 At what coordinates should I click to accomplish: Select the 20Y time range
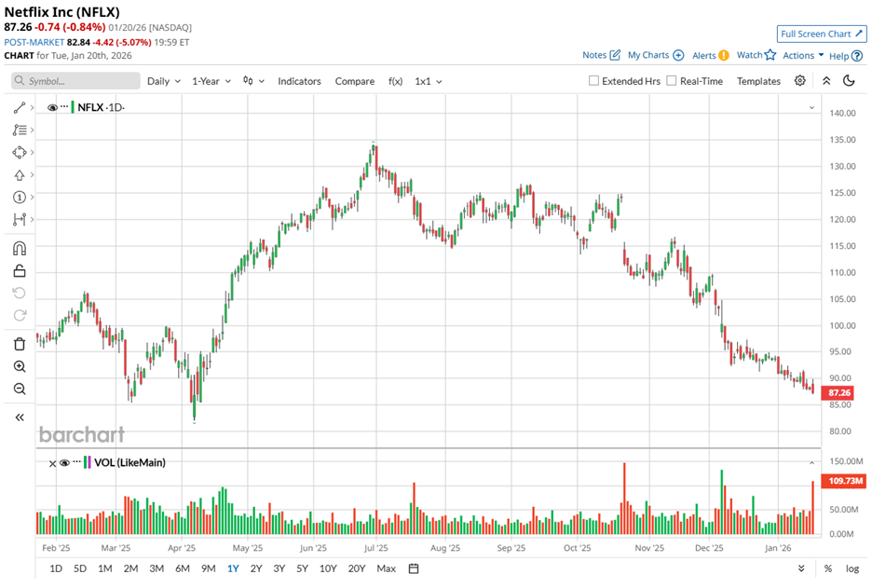pos(357,568)
